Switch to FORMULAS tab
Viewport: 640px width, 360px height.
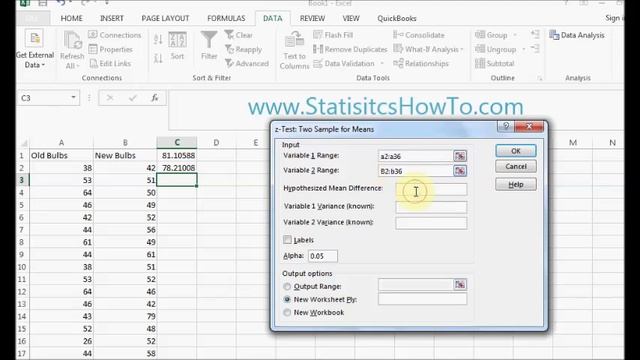226,18
